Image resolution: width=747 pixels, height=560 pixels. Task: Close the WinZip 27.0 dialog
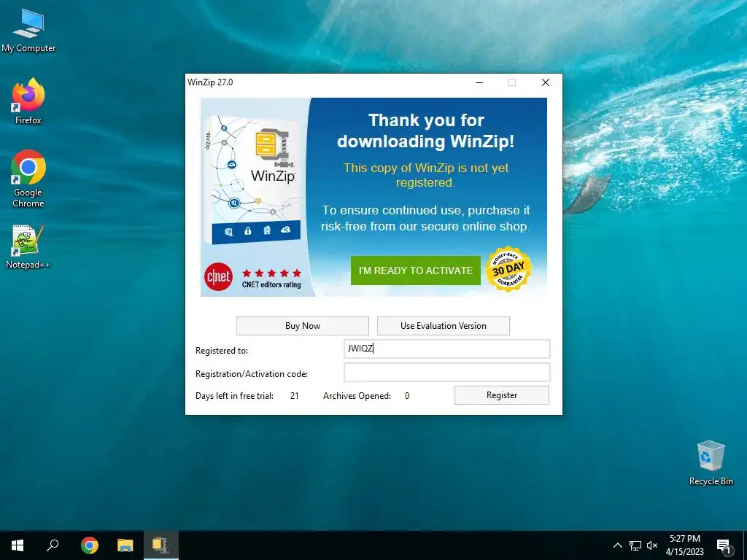pos(546,82)
